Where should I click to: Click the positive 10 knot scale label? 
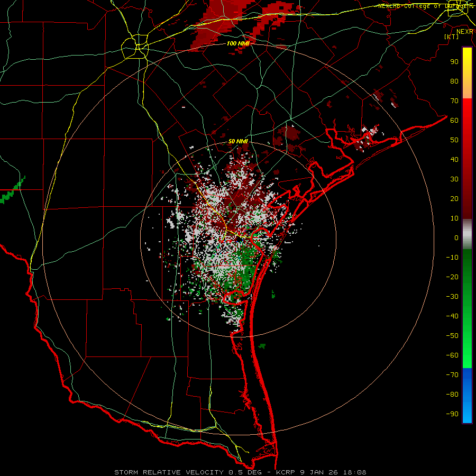pos(454,218)
